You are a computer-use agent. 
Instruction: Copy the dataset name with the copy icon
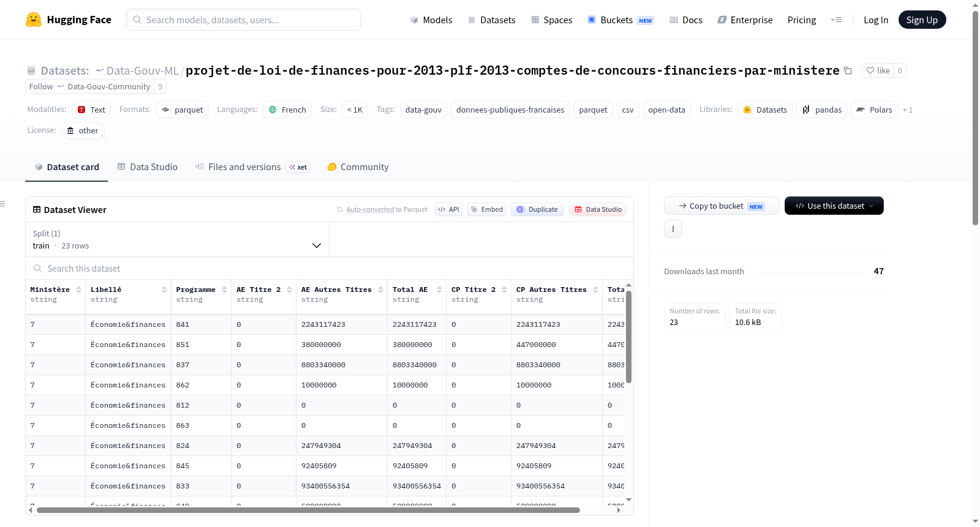pos(848,70)
